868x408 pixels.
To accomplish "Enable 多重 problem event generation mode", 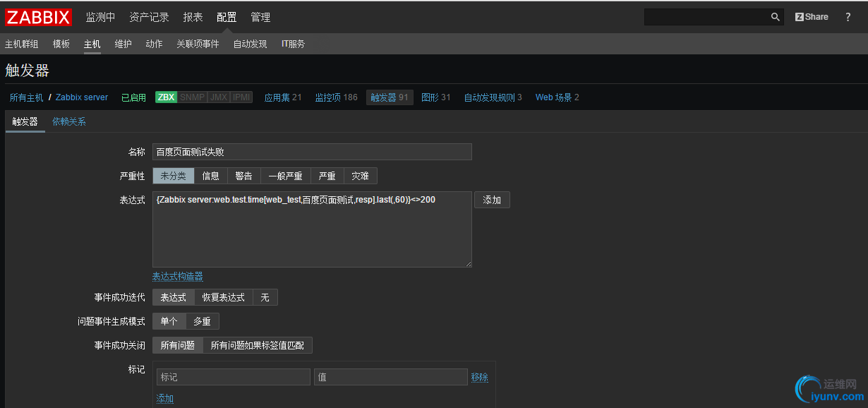I will pos(203,320).
